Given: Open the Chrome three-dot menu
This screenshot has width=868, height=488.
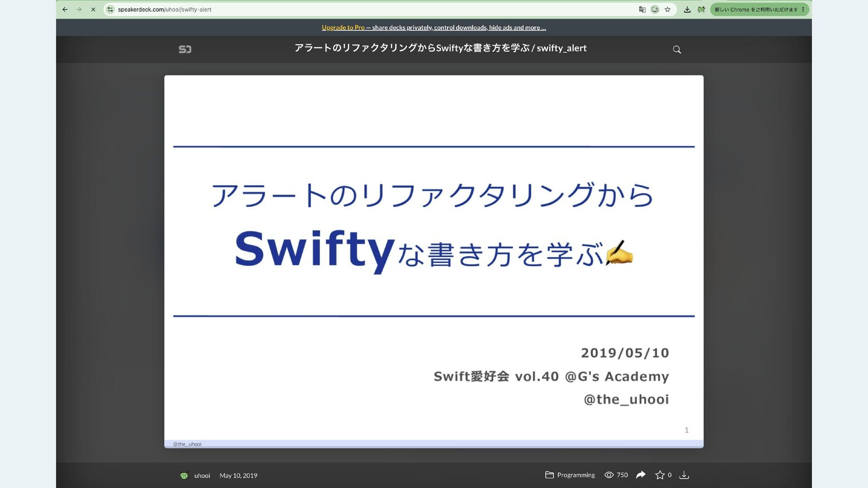Looking at the screenshot, I should [x=803, y=9].
